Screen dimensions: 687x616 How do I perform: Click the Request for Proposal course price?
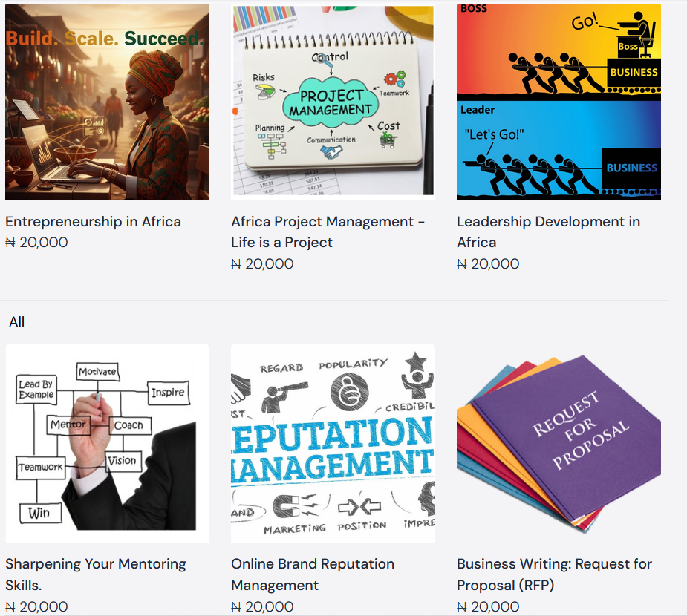(488, 606)
